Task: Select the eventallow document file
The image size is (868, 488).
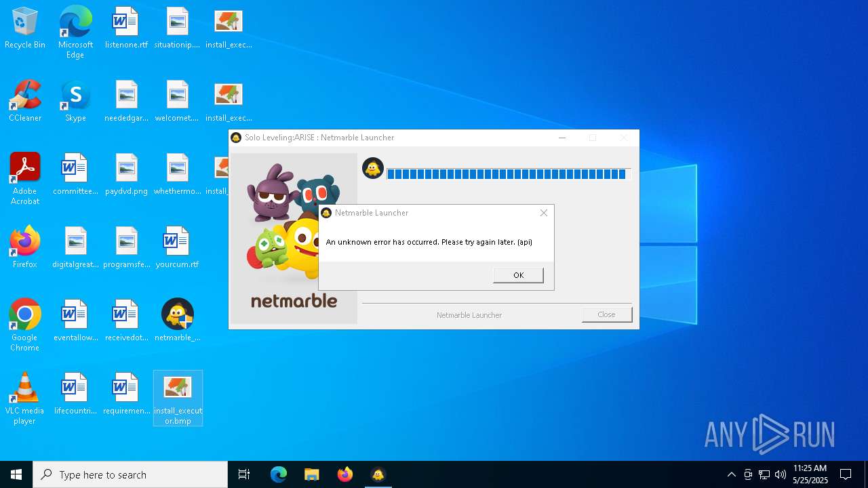Action: [x=75, y=321]
